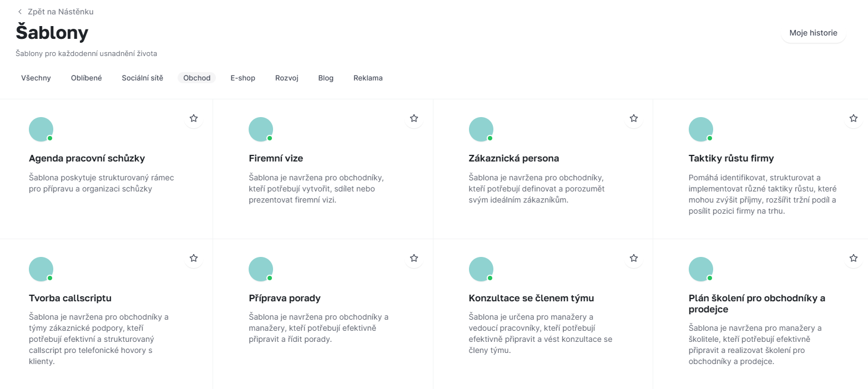This screenshot has width=868, height=389.
Task: Click back chevron beside Zpět na Nástěnku
Action: tap(20, 12)
